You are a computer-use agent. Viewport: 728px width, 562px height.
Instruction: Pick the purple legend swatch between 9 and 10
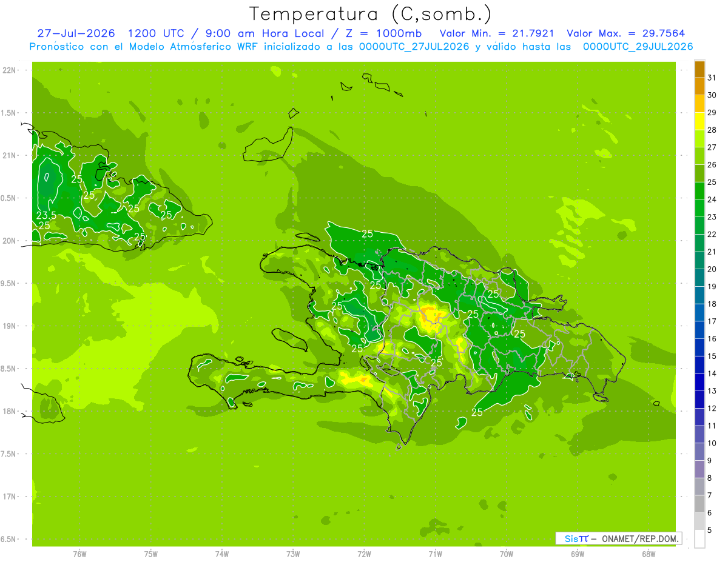coord(699,452)
